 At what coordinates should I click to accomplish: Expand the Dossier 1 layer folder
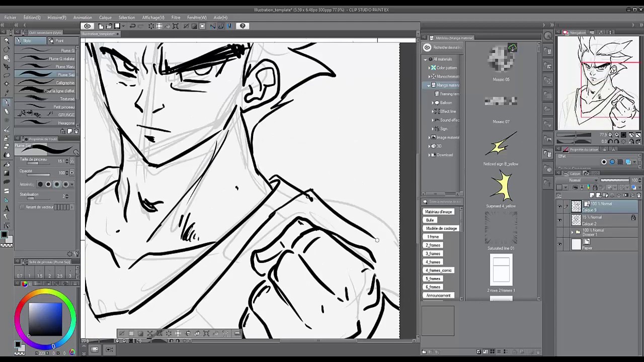coord(572,232)
